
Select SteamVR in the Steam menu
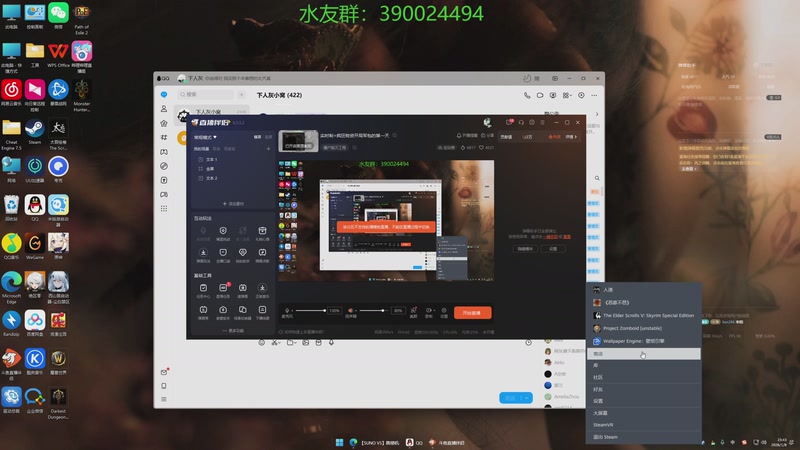pyautogui.click(x=643, y=424)
